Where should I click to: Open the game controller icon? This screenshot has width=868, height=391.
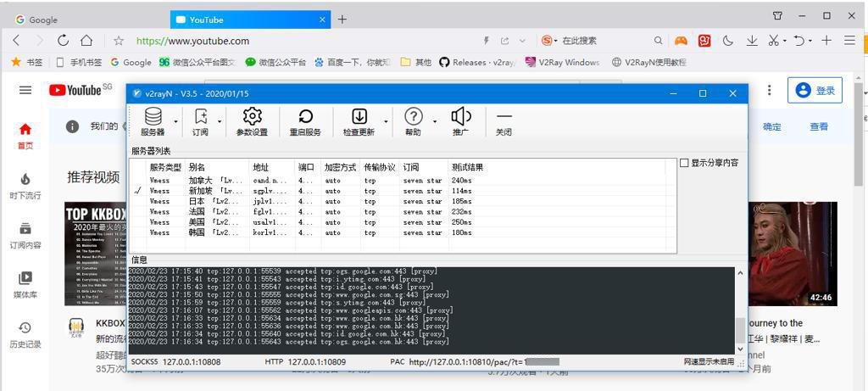point(681,41)
